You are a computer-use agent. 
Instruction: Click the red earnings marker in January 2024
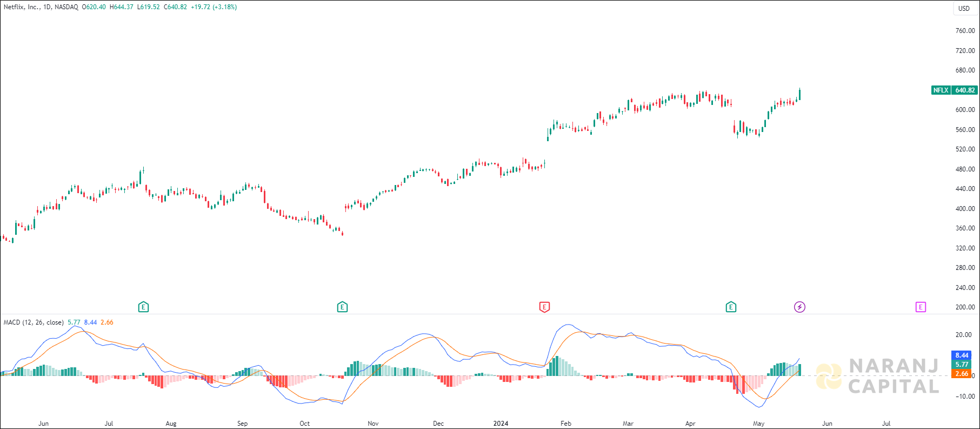click(544, 307)
